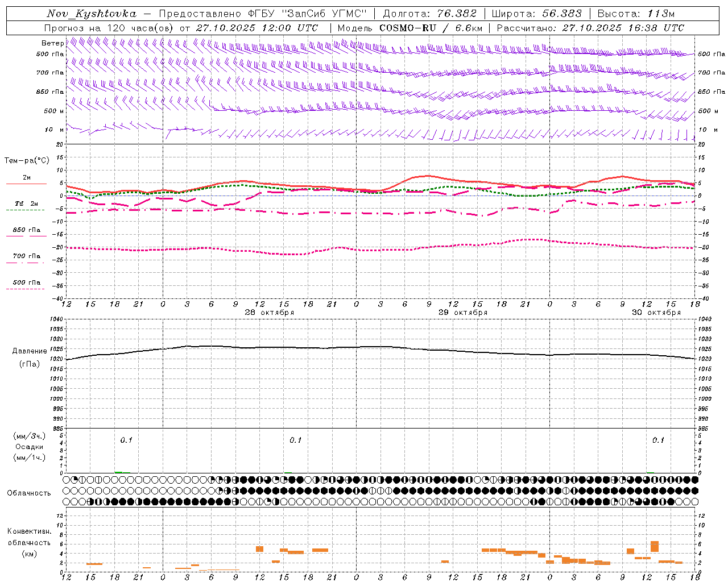Select the text Предоставлено ФГБУ "ЗапСиб УГМС"

(263, 14)
